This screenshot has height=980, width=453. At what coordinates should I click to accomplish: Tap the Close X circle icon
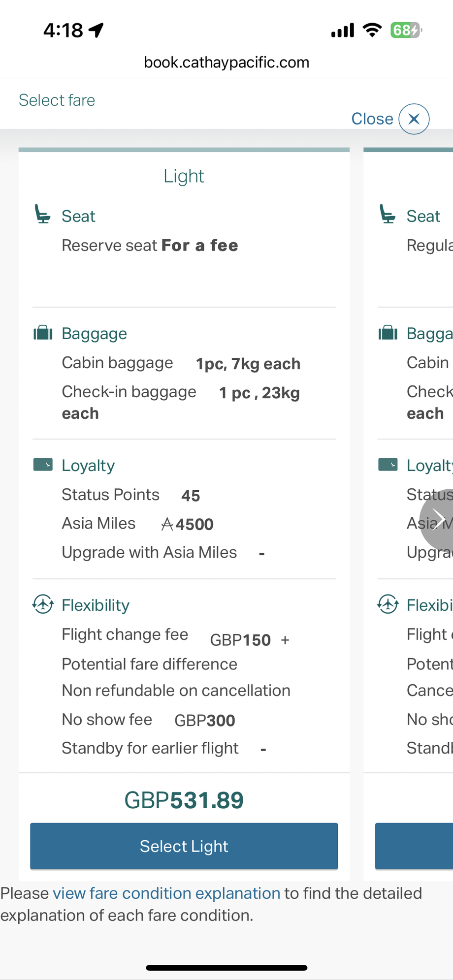click(x=414, y=119)
